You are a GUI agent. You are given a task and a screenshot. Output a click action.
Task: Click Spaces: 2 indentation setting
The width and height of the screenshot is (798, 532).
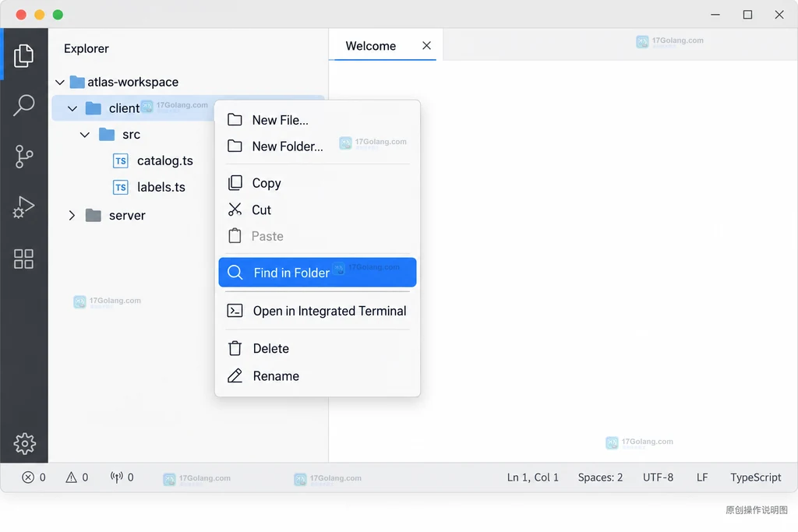[600, 477]
